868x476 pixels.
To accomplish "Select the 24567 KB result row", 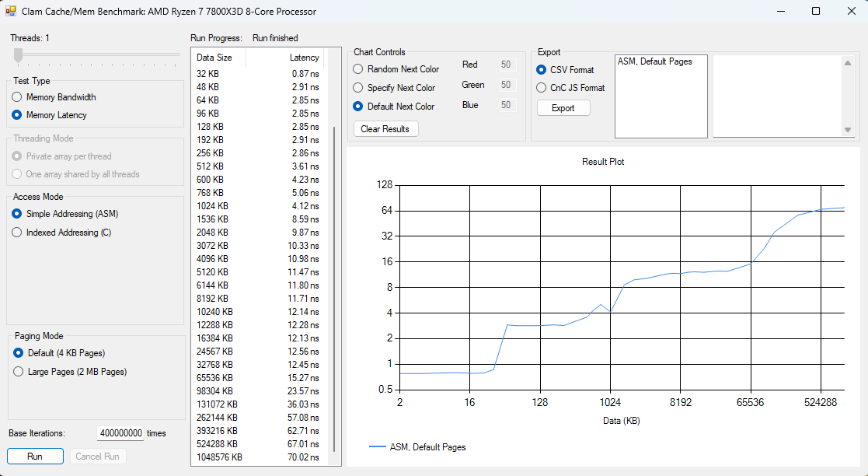I will 260,352.
